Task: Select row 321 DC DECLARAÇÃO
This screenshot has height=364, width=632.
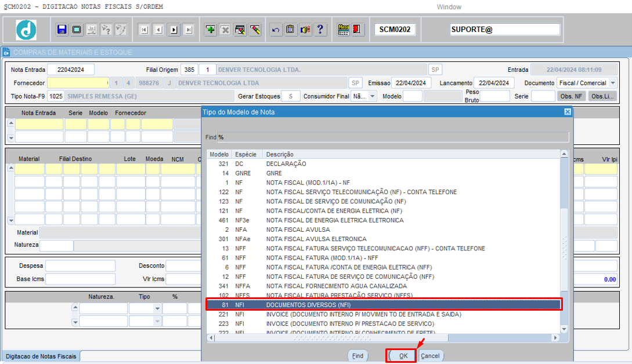Action: pos(383,164)
